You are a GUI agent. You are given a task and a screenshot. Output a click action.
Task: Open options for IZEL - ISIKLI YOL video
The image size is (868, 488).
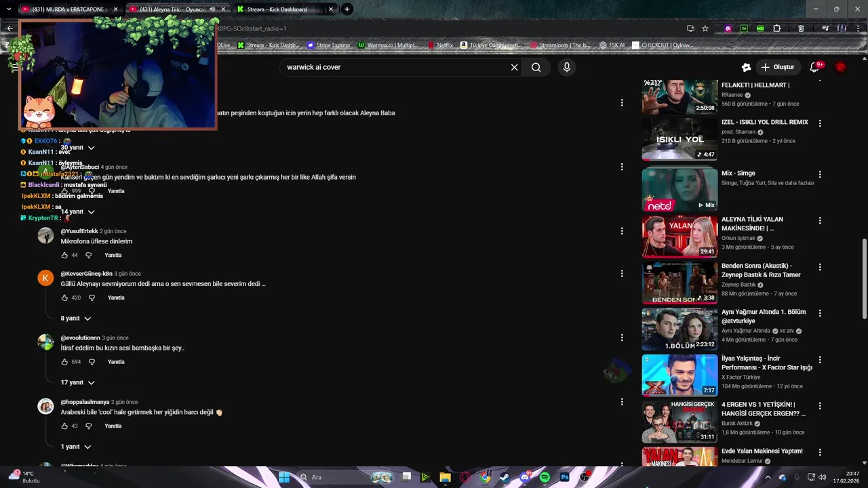click(x=820, y=123)
